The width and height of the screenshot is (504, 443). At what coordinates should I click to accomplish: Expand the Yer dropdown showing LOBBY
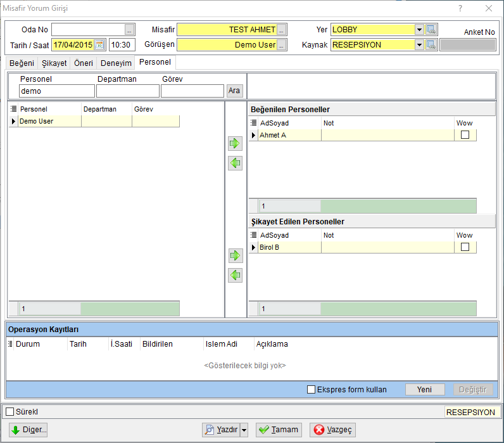pyautogui.click(x=419, y=30)
